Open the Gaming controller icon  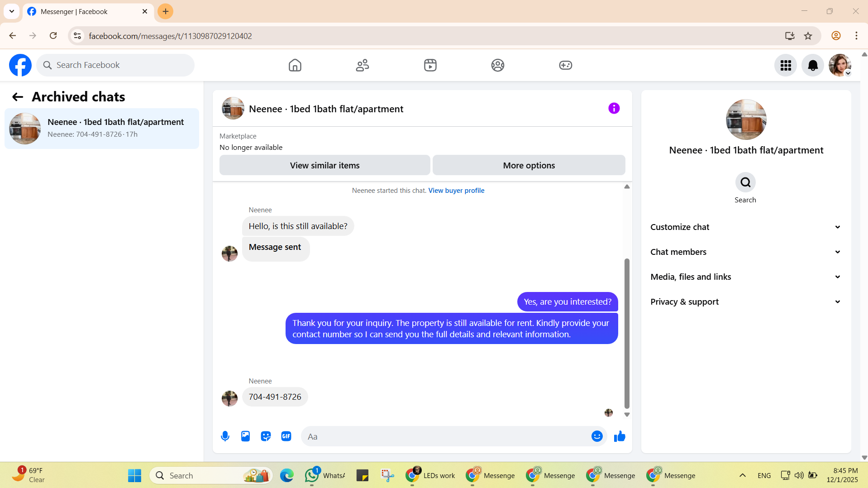pos(566,65)
